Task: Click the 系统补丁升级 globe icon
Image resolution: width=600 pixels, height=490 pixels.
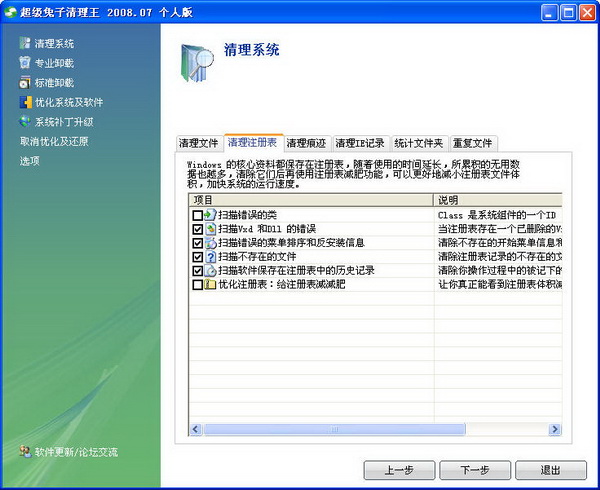Action: point(25,122)
